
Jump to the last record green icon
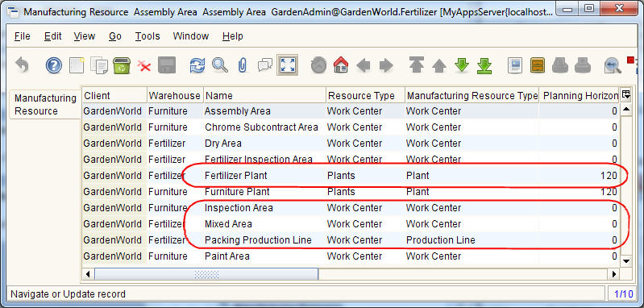pyautogui.click(x=484, y=65)
